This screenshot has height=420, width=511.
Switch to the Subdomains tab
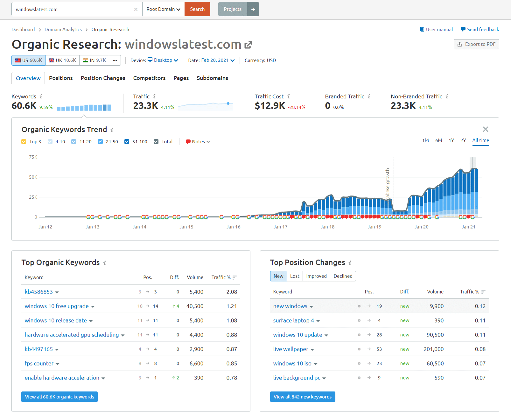coord(213,78)
